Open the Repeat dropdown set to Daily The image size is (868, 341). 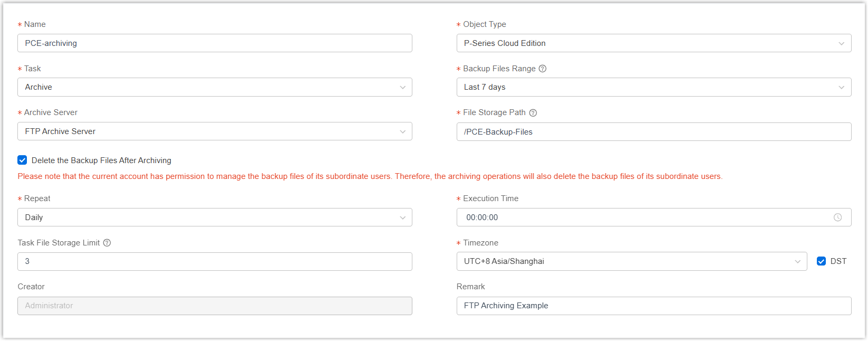pos(215,217)
